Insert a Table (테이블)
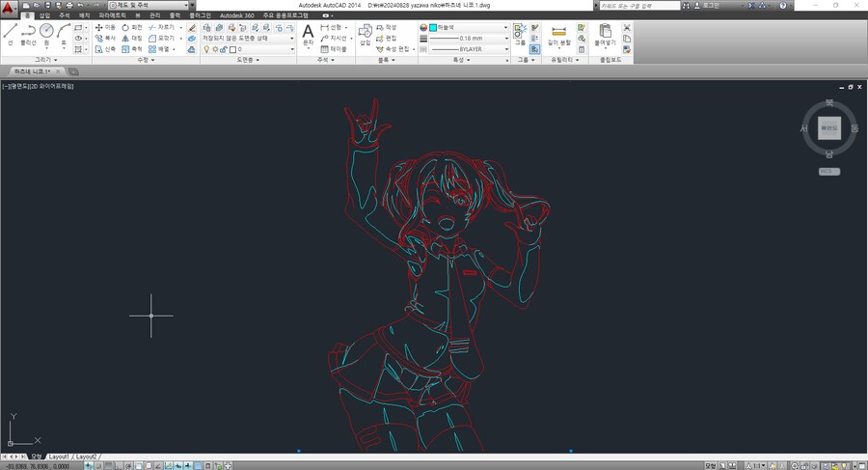The width and height of the screenshot is (868, 470). [334, 49]
